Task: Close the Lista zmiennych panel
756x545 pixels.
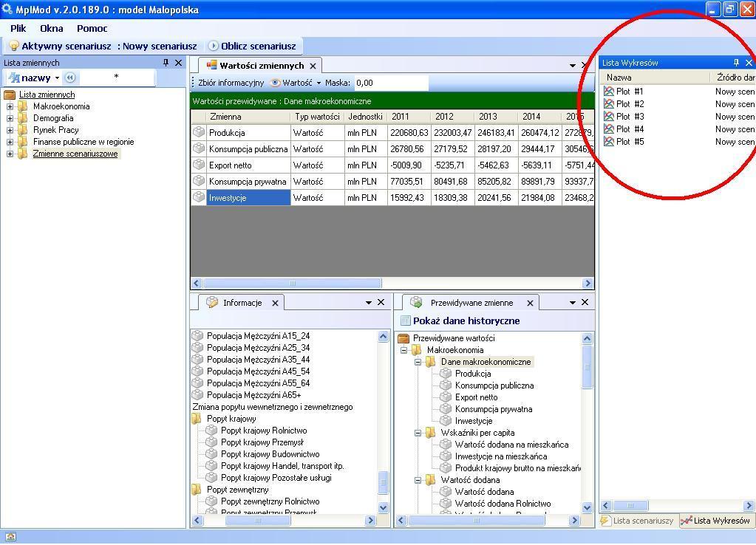Action: pos(178,63)
